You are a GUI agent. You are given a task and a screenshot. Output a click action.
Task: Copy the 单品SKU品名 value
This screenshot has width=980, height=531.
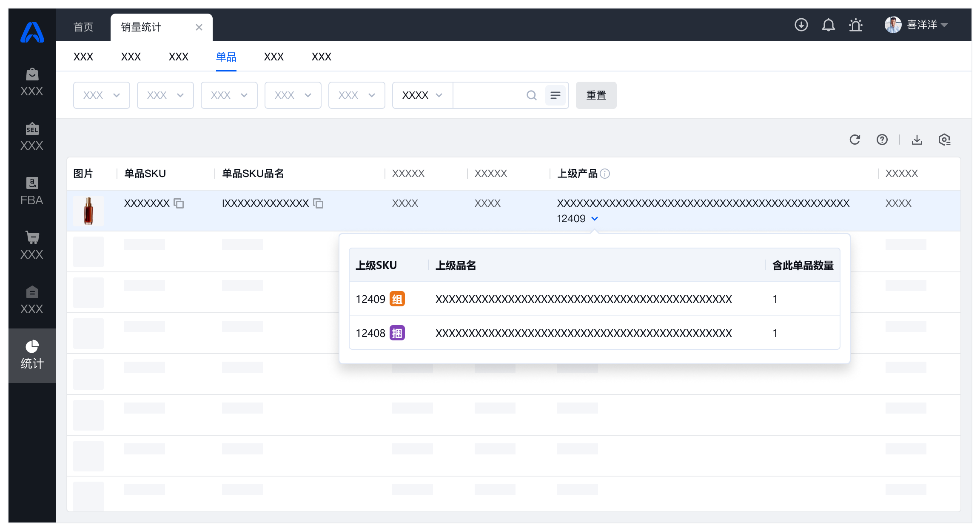318,203
